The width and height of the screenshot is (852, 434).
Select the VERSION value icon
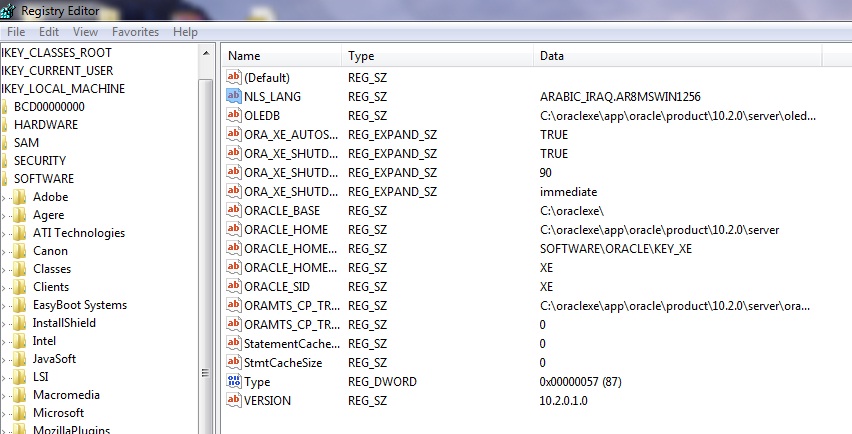click(x=234, y=401)
